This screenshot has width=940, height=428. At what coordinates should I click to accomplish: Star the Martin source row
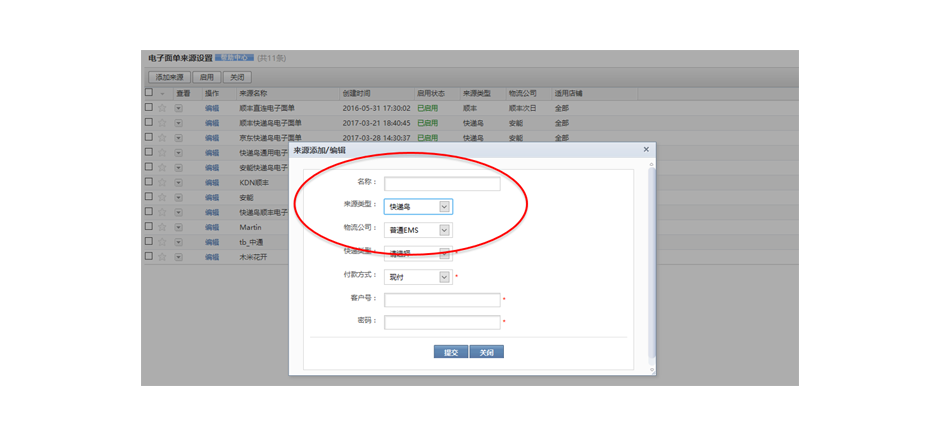coord(162,228)
